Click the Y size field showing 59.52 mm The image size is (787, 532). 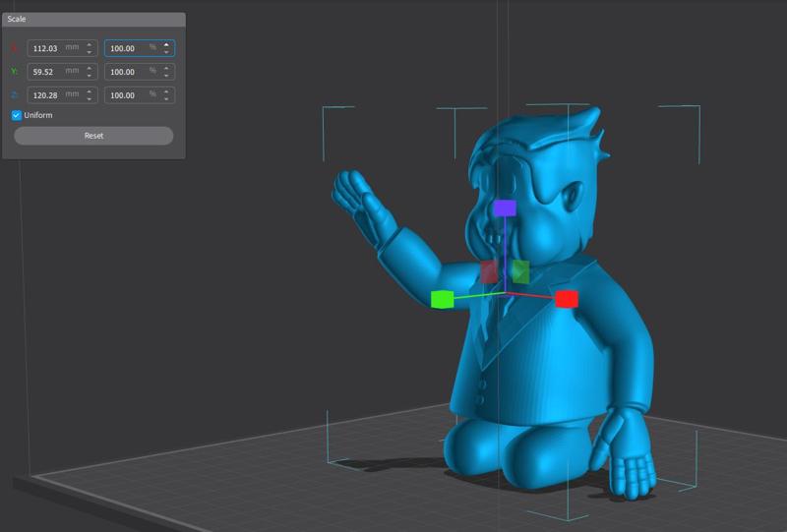pyautogui.click(x=62, y=72)
